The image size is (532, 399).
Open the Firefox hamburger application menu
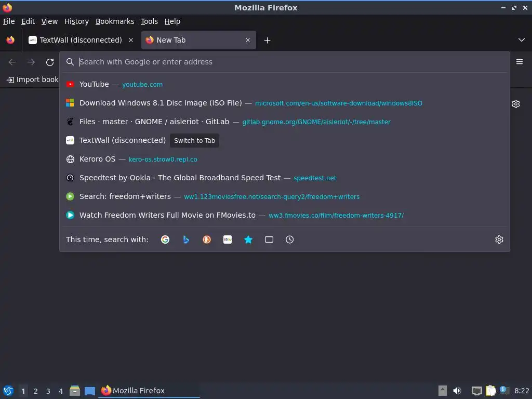520,62
